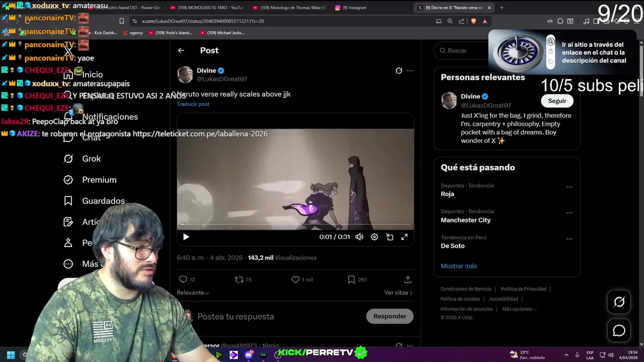Open more options on Divine's post

[x=410, y=71]
